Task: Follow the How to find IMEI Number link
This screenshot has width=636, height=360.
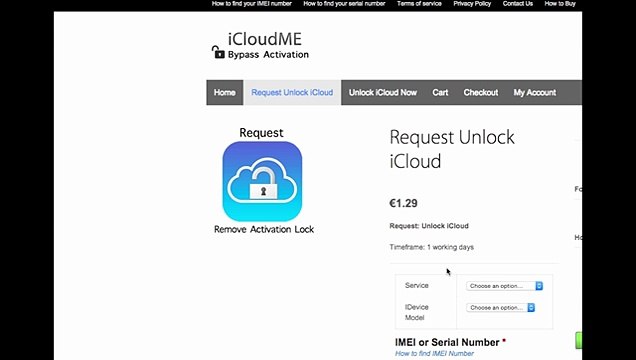Action: tap(434, 354)
